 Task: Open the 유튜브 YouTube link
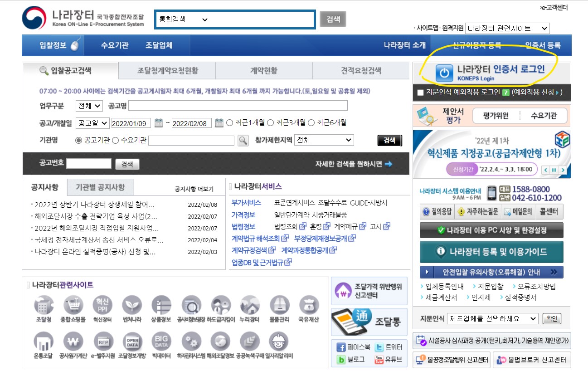pos(389,360)
